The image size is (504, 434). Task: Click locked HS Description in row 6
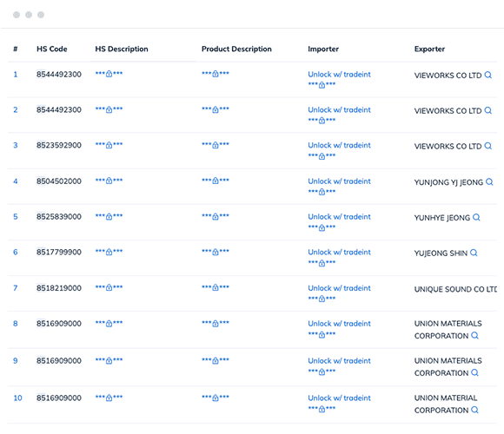click(x=109, y=252)
